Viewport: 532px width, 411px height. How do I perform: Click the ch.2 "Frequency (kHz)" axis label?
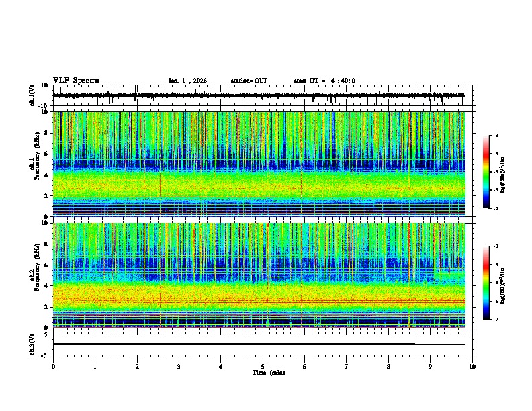[37, 267]
